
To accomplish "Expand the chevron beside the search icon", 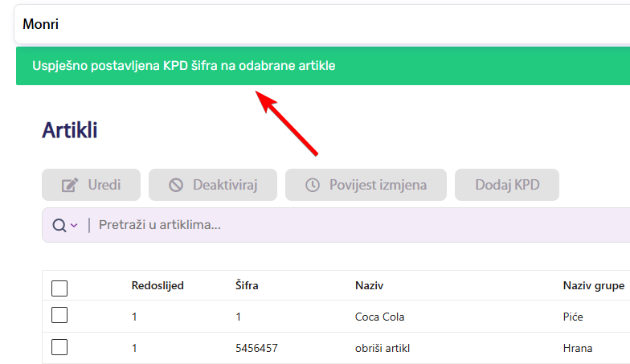I will click(x=74, y=225).
